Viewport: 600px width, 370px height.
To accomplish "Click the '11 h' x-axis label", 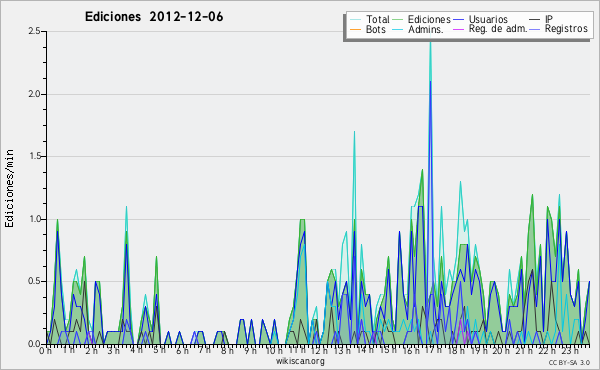I will coord(297,350).
